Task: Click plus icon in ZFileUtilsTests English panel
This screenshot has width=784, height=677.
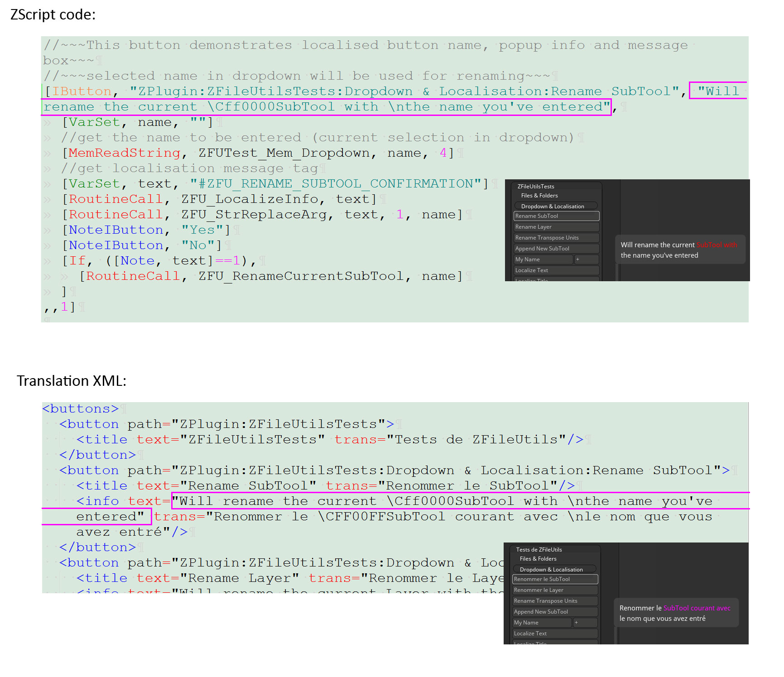Action: [x=587, y=259]
